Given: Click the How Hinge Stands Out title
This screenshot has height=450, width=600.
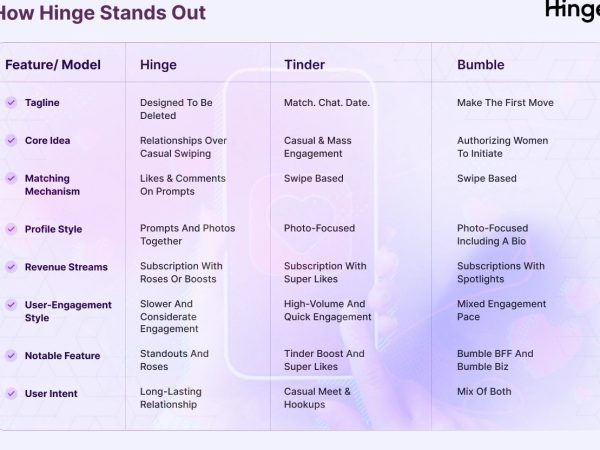Looking at the screenshot, I should click(103, 13).
